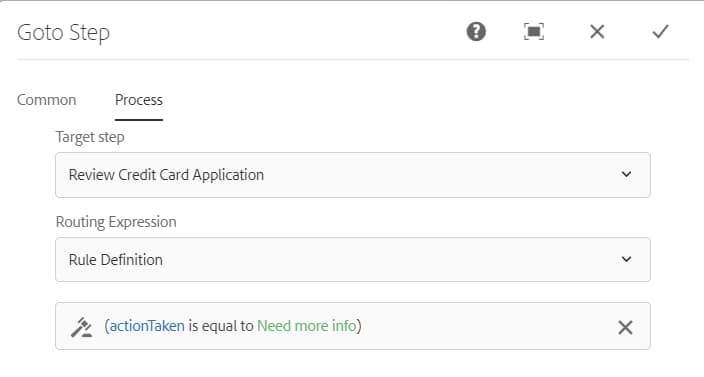
Task: Click the actionTaken variable in rule
Action: [147, 326]
